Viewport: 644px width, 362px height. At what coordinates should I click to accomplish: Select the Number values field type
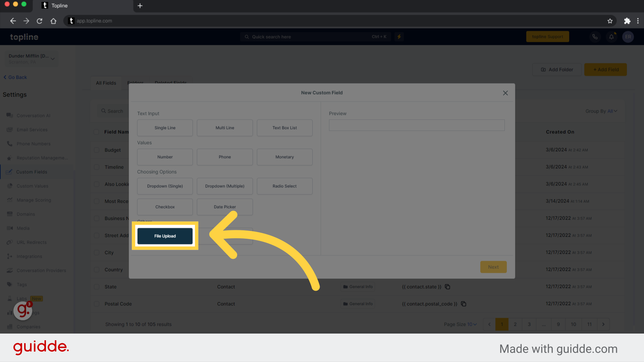pyautogui.click(x=164, y=157)
